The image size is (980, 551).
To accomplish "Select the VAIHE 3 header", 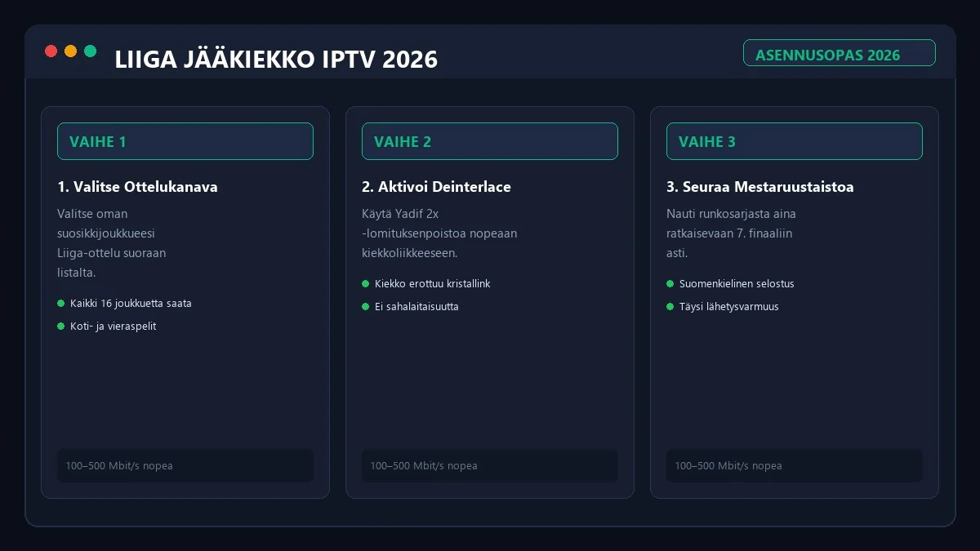I will coord(795,141).
